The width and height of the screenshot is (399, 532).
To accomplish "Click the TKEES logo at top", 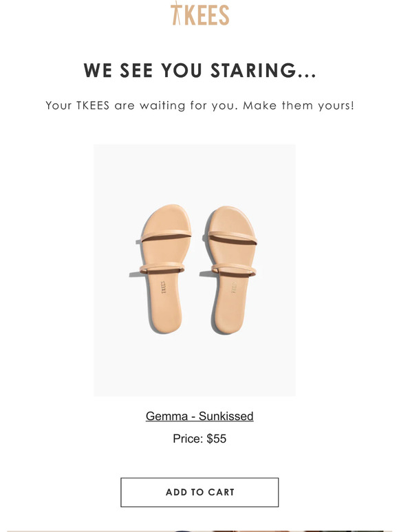I will pos(199,14).
